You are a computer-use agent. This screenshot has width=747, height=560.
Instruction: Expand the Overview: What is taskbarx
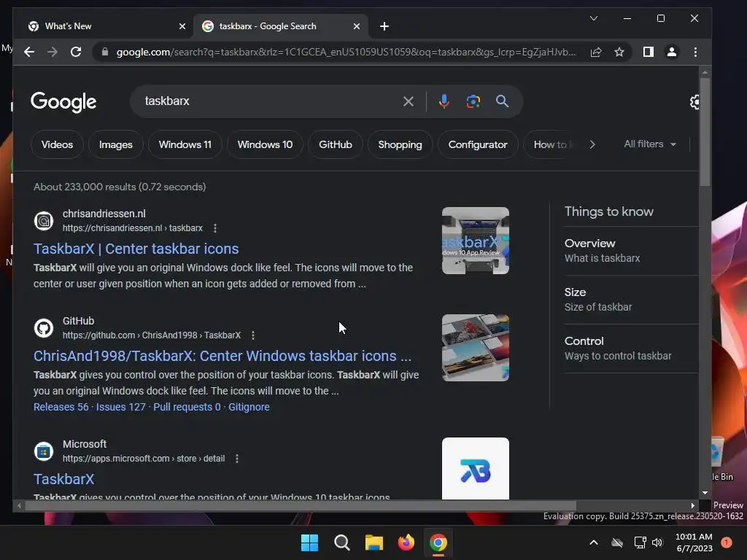point(631,251)
